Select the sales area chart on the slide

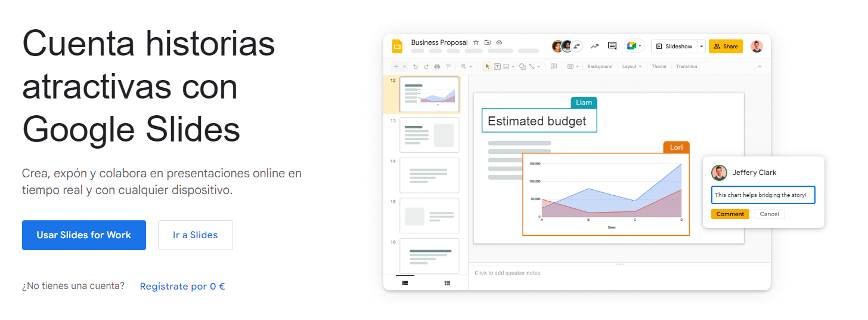pos(606,195)
